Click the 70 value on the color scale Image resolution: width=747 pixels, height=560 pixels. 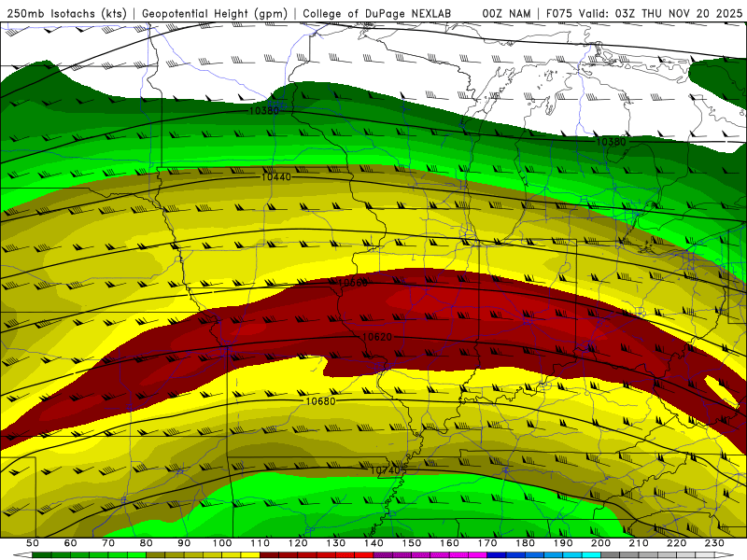pos(108,543)
